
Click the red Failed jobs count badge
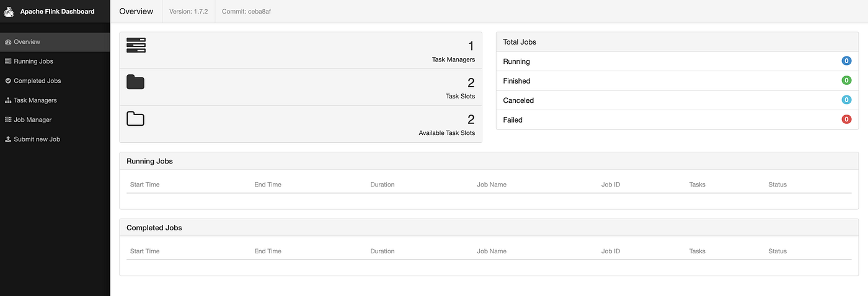(846, 120)
